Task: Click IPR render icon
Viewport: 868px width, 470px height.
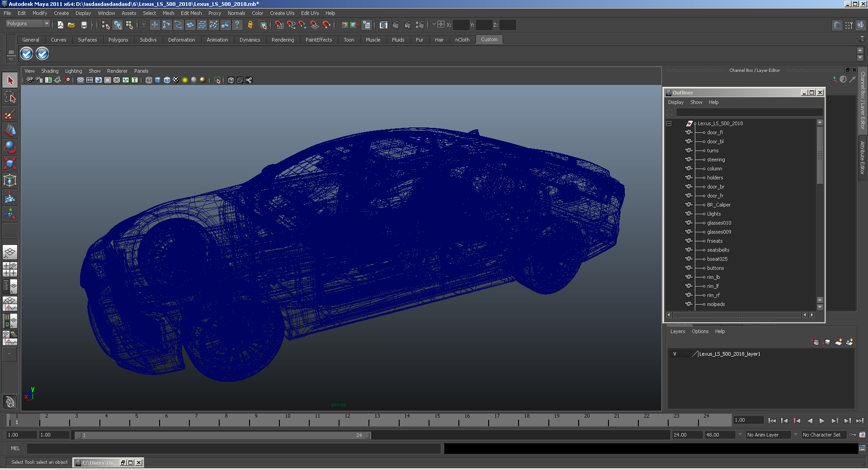Action: tap(408, 25)
